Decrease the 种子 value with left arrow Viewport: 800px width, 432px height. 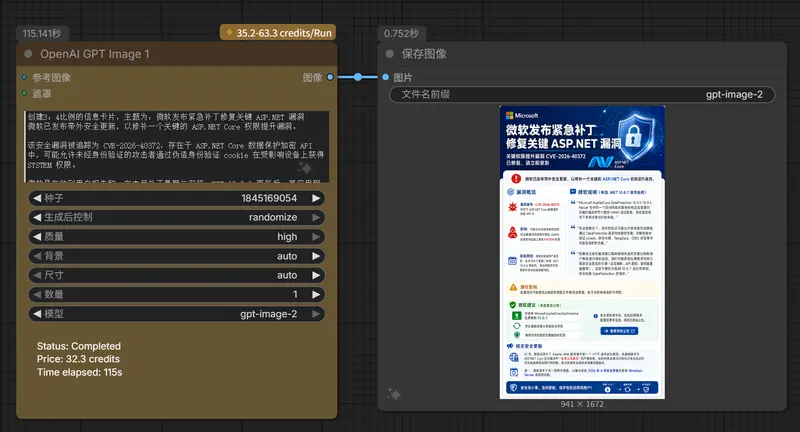tap(37, 198)
